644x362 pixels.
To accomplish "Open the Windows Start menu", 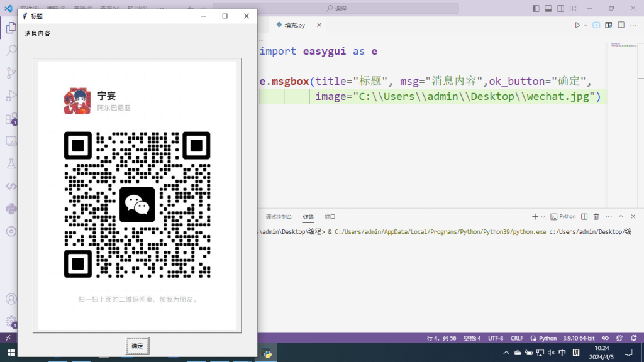I will (11, 353).
